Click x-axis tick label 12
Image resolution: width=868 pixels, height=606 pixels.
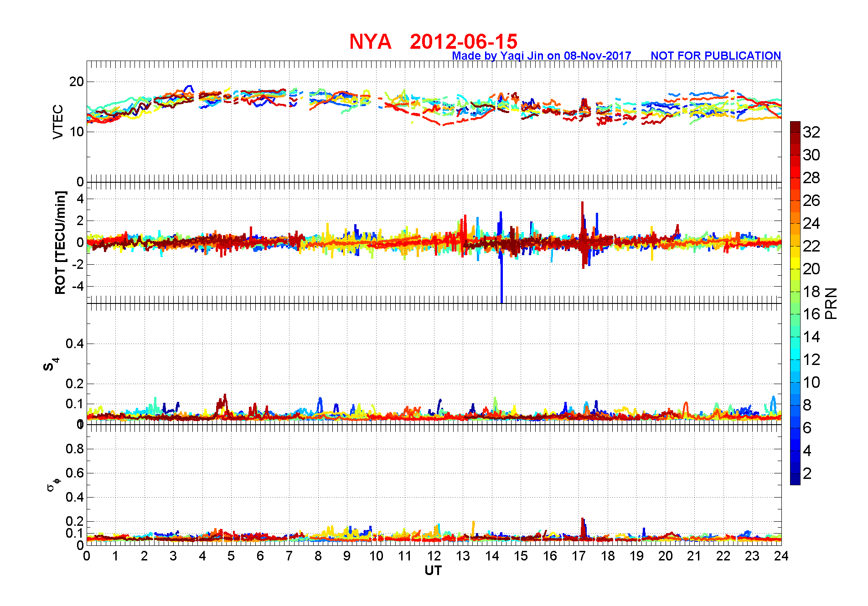434,556
